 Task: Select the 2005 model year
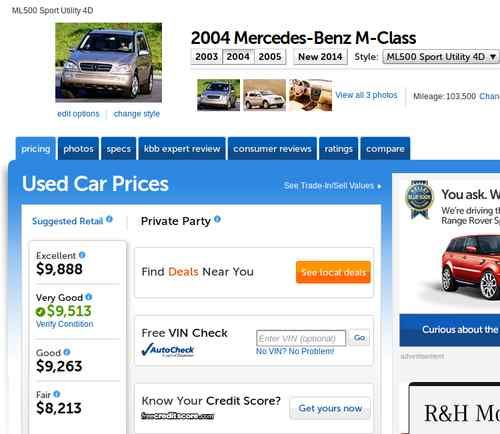click(x=270, y=57)
